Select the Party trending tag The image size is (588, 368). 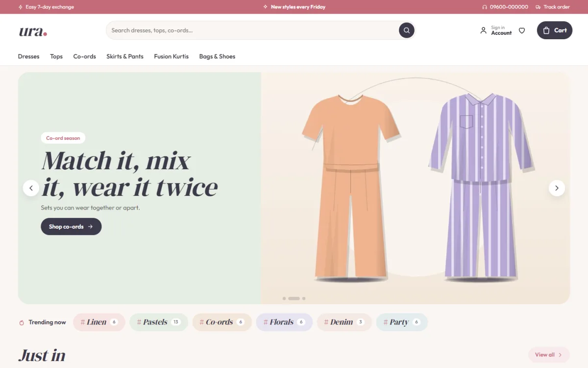point(402,322)
